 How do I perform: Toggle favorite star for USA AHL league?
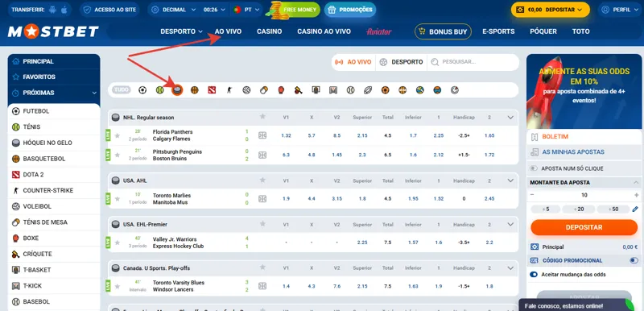pyautogui.click(x=262, y=180)
